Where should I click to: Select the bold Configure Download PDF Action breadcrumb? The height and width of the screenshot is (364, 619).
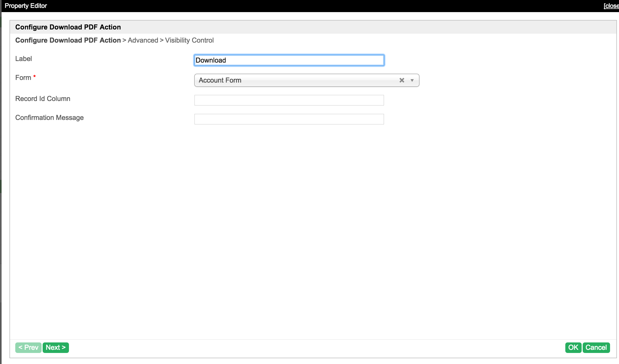click(x=68, y=40)
